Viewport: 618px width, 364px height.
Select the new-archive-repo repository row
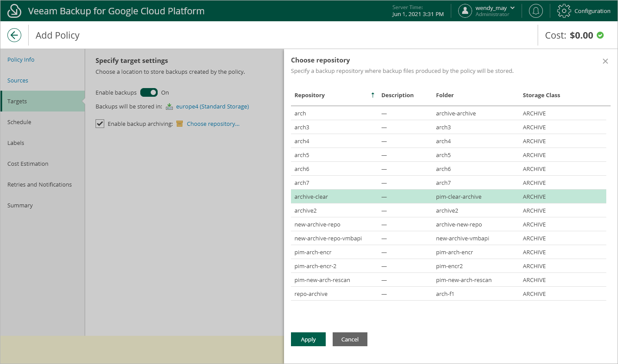pyautogui.click(x=449, y=224)
